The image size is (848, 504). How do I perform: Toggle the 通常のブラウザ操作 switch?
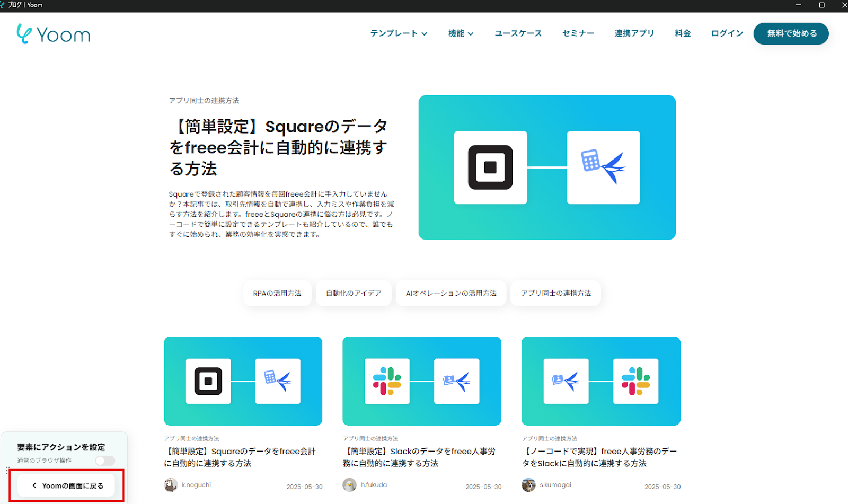[x=105, y=461]
